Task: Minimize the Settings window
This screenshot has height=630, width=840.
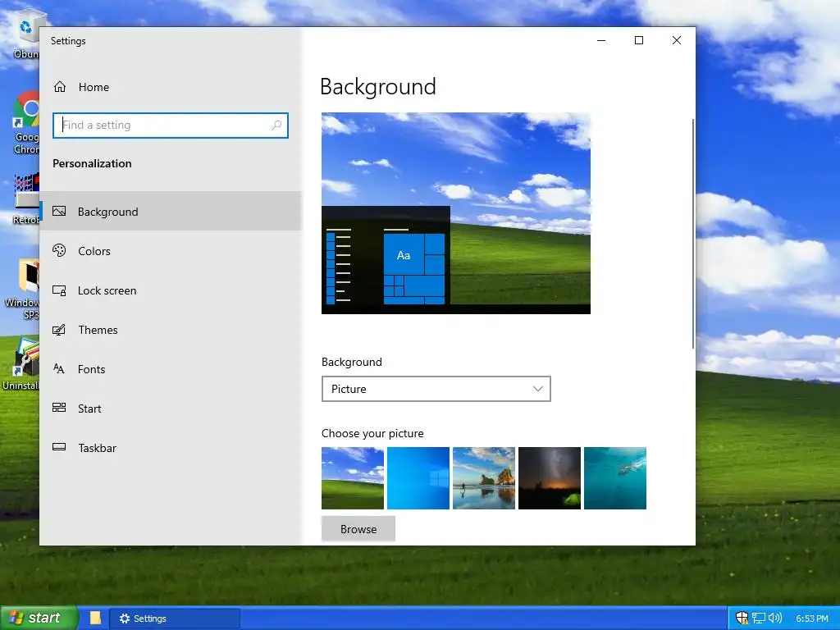Action: (601, 41)
